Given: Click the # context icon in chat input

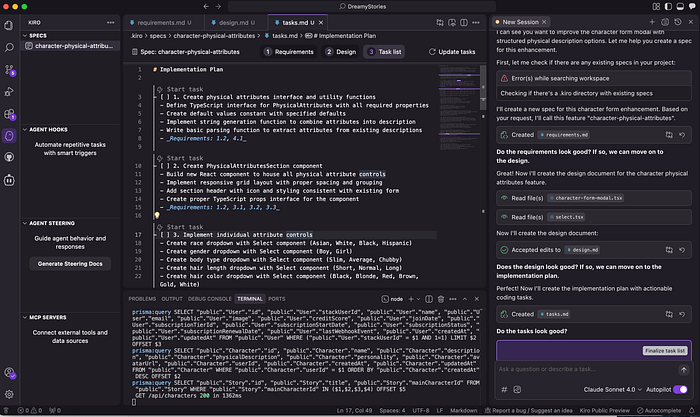Looking at the screenshot, I should click(x=504, y=389).
